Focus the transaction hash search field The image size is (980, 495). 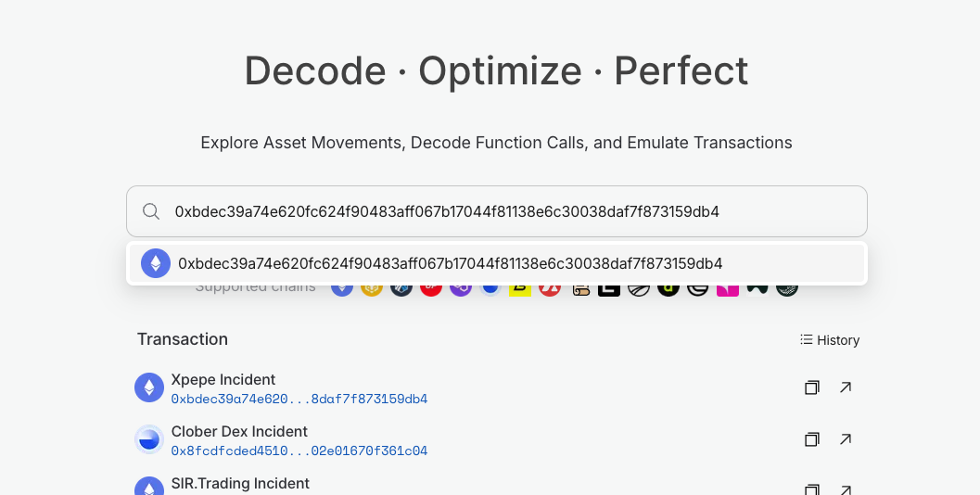pyautogui.click(x=510, y=211)
